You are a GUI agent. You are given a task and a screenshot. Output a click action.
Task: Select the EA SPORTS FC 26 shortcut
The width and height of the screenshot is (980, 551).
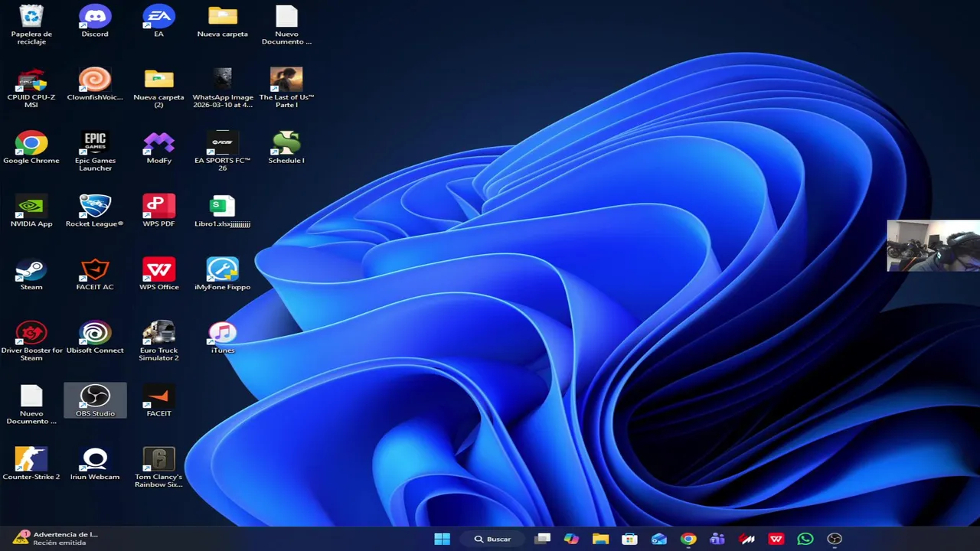point(223,152)
